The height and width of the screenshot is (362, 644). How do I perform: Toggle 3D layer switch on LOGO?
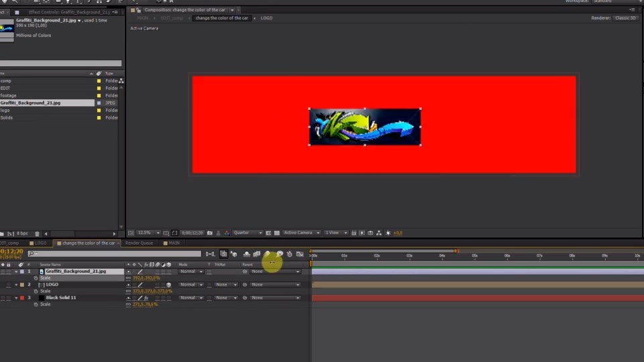coord(168,284)
